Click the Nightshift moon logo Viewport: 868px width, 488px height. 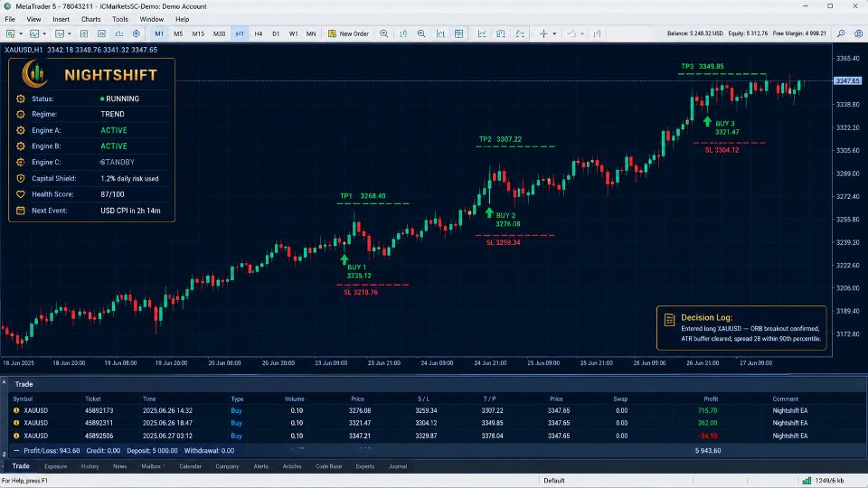[35, 73]
